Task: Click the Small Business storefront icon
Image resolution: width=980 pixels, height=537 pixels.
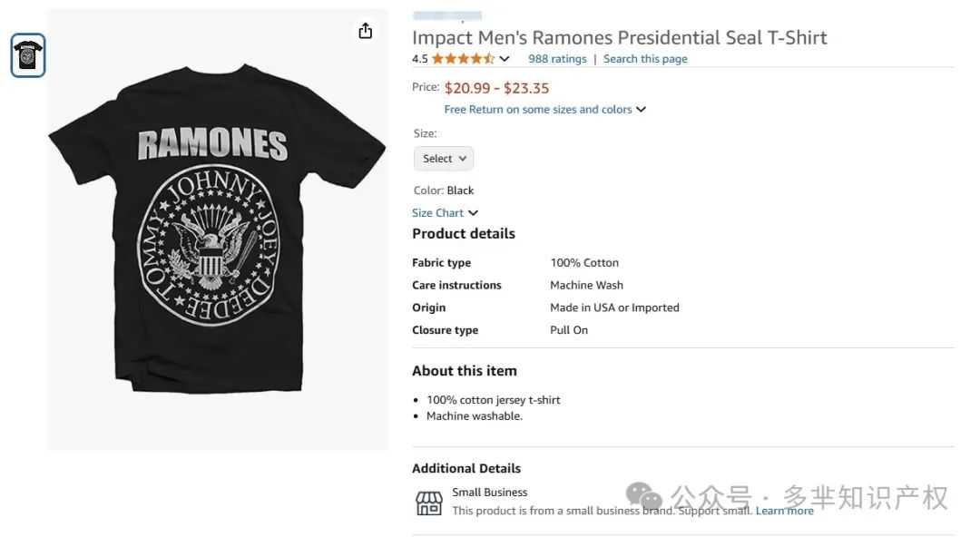Action: coord(428,503)
